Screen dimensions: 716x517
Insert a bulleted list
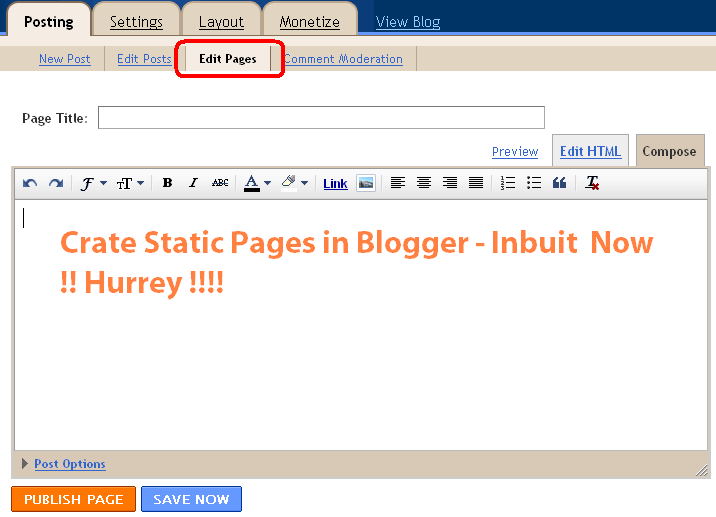coord(534,183)
